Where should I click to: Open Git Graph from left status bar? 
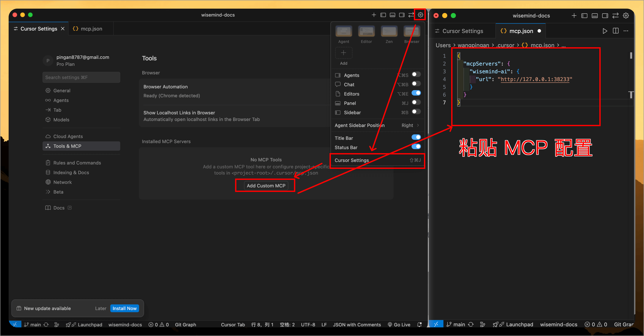pos(185,325)
